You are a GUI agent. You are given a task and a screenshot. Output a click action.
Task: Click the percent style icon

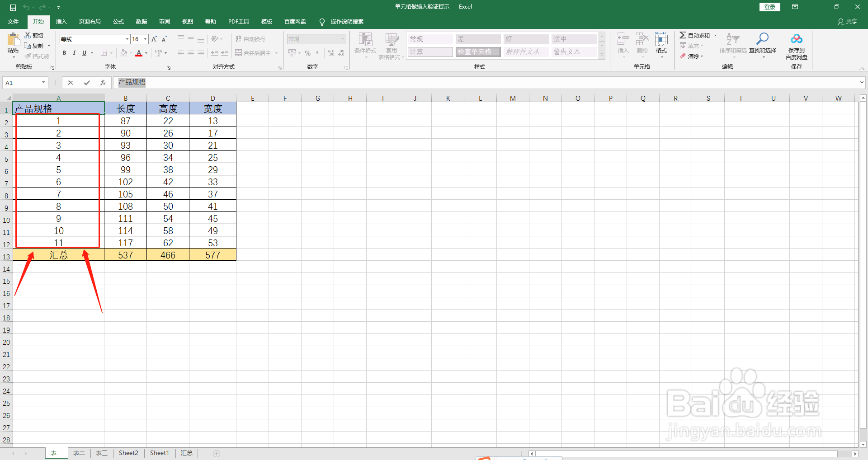tap(307, 53)
